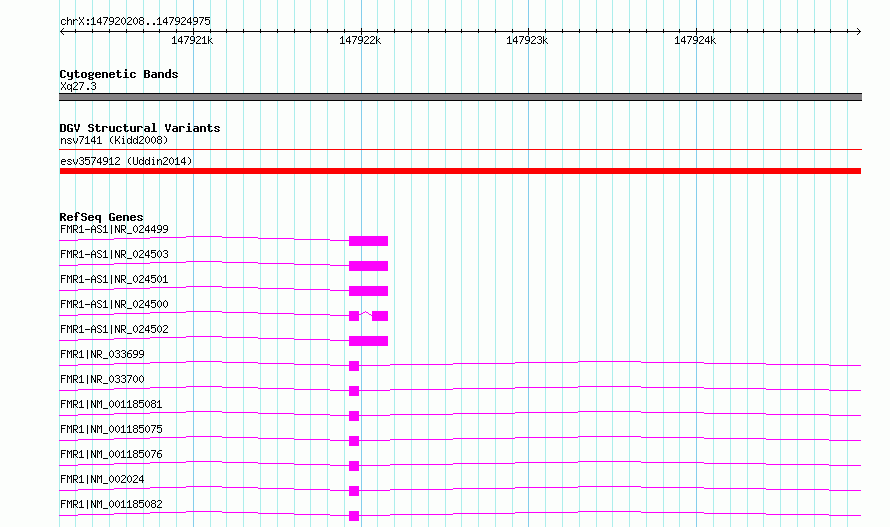Select the FMR1-AS1|NR_024502 transcript label
Image resolution: width=890 pixels, height=527 pixels.
point(114,329)
